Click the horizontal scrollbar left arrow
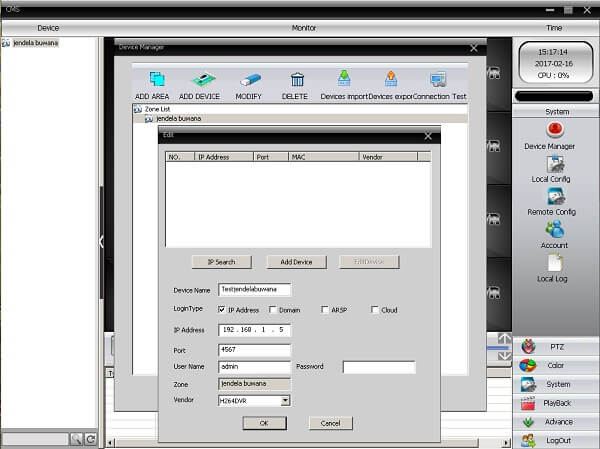Screen dimensions: 600x449 tap(110, 443)
